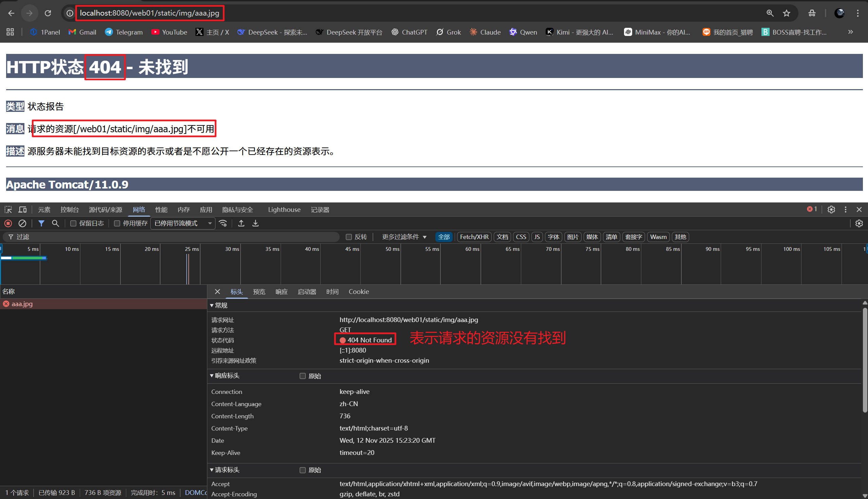Click the 过滤 filter input field
The image size is (868, 499).
point(171,237)
